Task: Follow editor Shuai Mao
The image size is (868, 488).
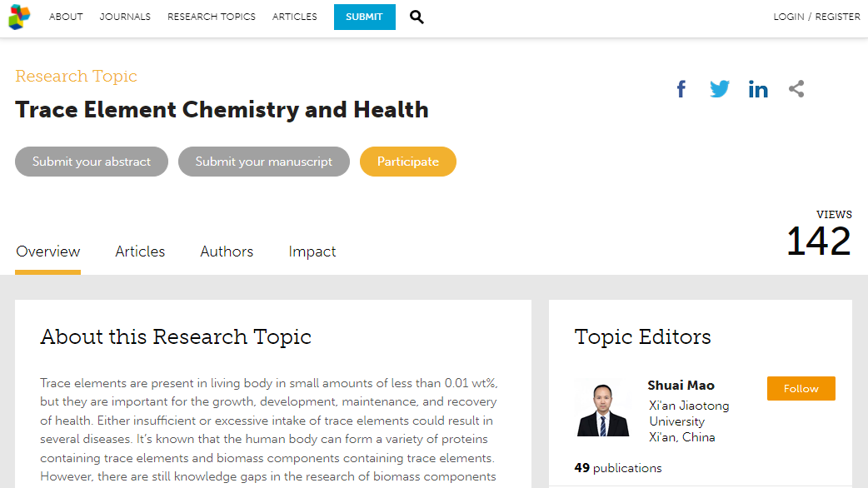Action: click(801, 388)
